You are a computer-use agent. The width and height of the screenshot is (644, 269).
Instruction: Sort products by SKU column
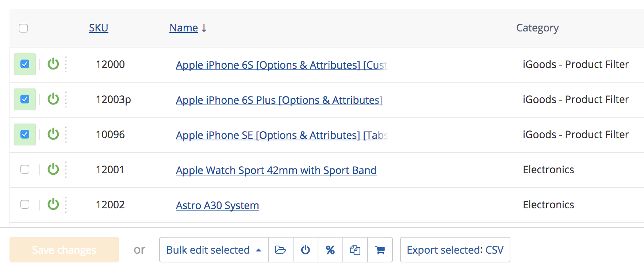point(99,28)
